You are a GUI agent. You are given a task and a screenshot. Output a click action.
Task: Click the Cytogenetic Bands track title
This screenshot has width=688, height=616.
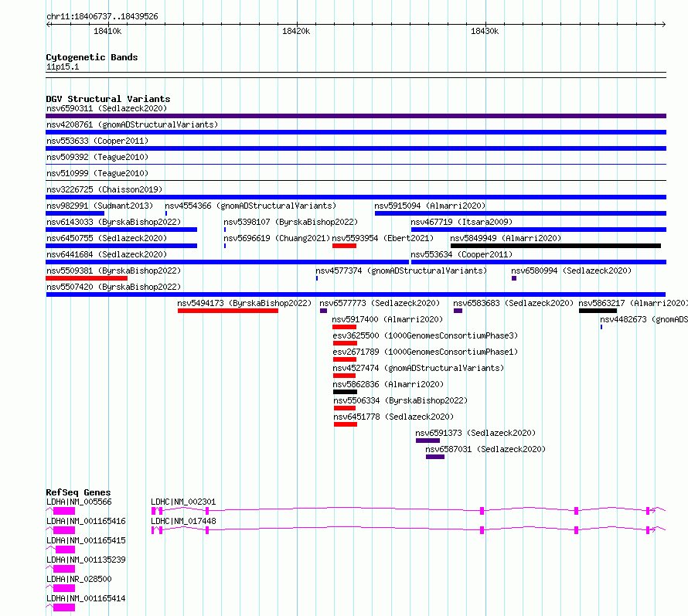(92, 57)
